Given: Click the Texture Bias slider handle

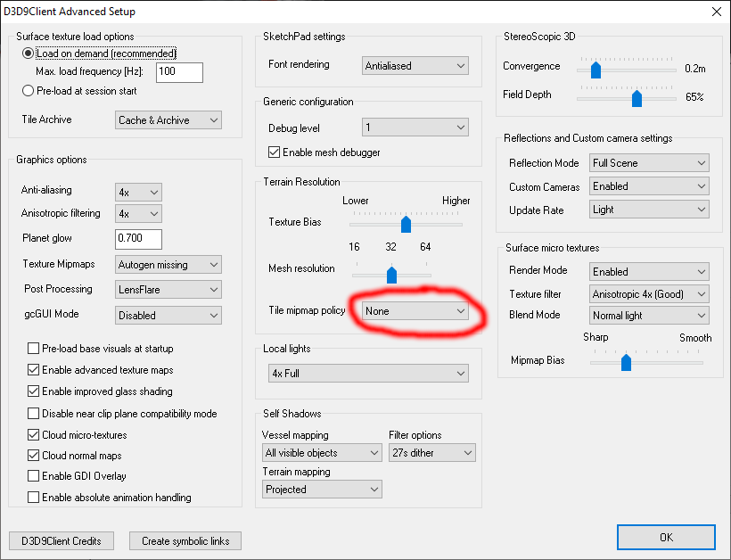Looking at the screenshot, I should pos(406,225).
